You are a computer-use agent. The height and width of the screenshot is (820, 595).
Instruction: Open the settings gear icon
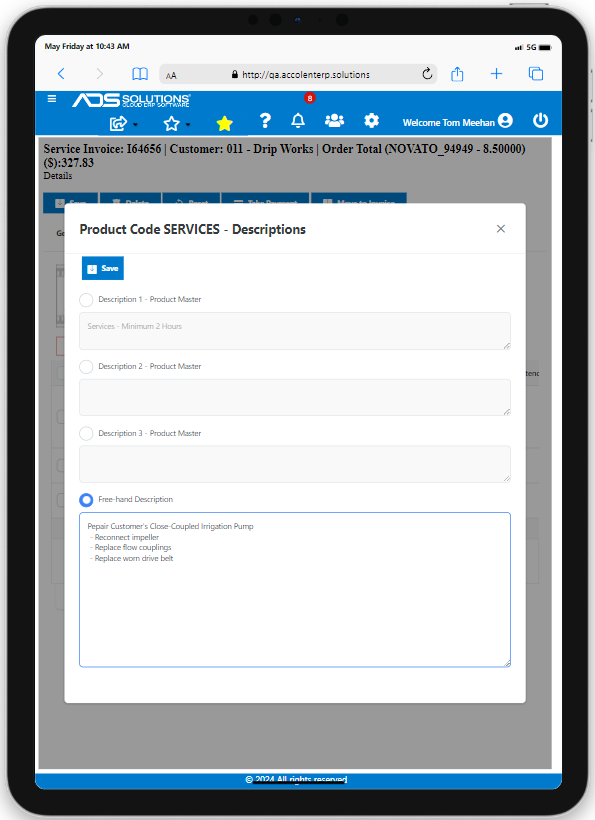coord(371,121)
